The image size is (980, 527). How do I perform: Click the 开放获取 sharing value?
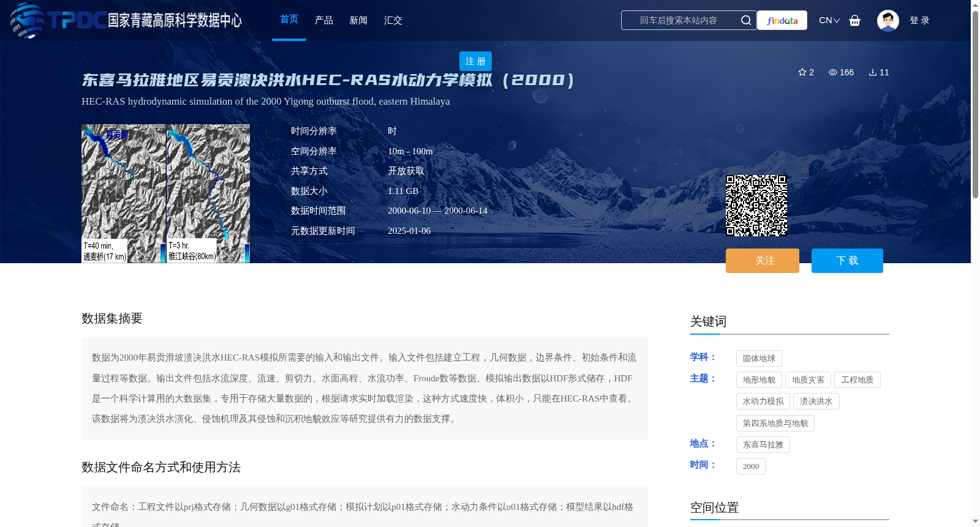406,171
